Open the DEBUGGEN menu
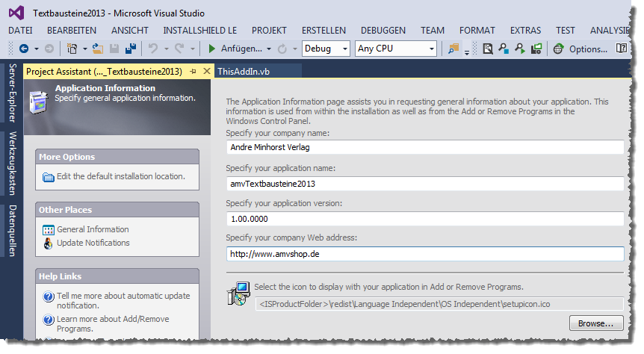This screenshot has width=644, height=354. pyautogui.click(x=383, y=31)
